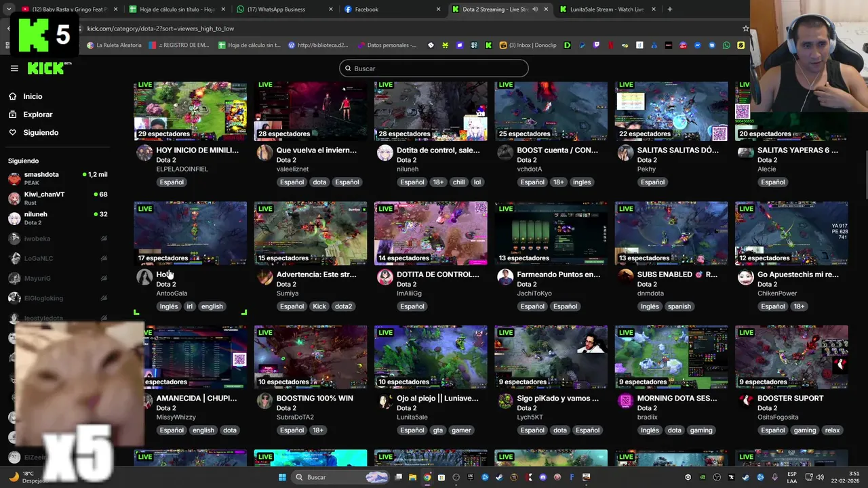
Task: Open the (3) Inbox Donoclip bookmark
Action: [x=528, y=45]
